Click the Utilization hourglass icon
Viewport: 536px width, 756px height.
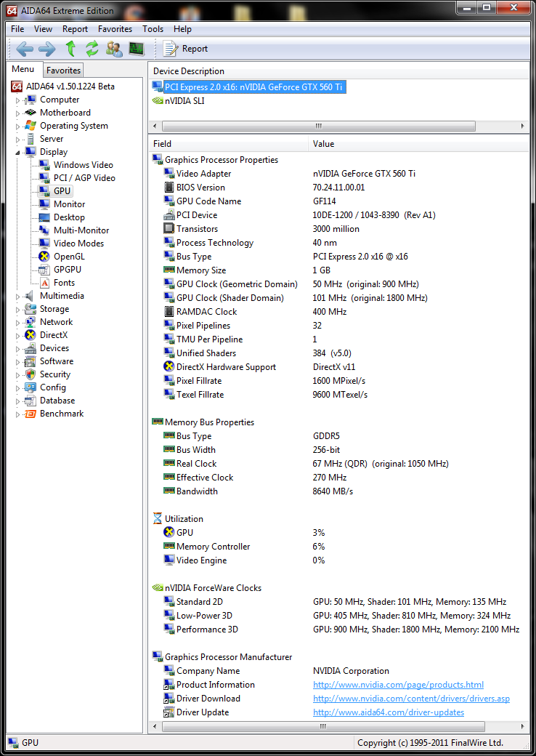pos(158,519)
